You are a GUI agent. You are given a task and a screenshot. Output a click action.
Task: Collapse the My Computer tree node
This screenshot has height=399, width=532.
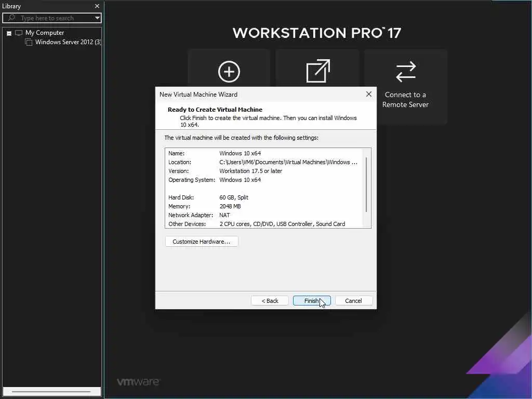[x=9, y=33]
